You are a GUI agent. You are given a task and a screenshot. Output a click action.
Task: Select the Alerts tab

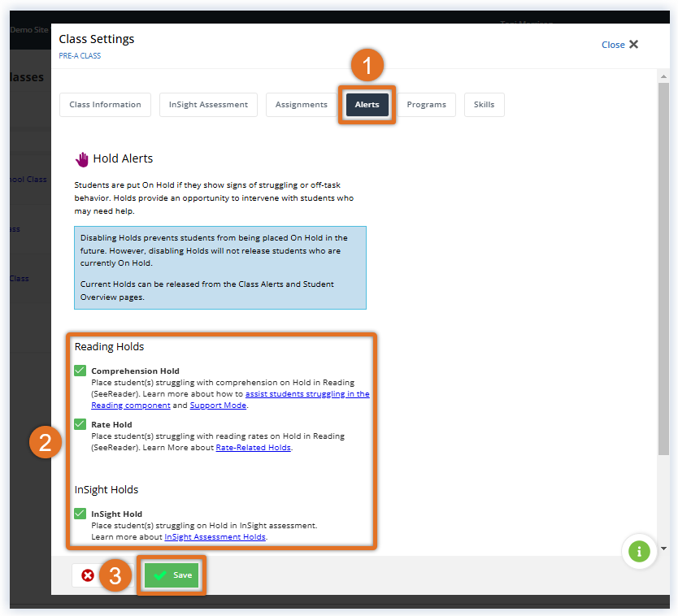367,105
